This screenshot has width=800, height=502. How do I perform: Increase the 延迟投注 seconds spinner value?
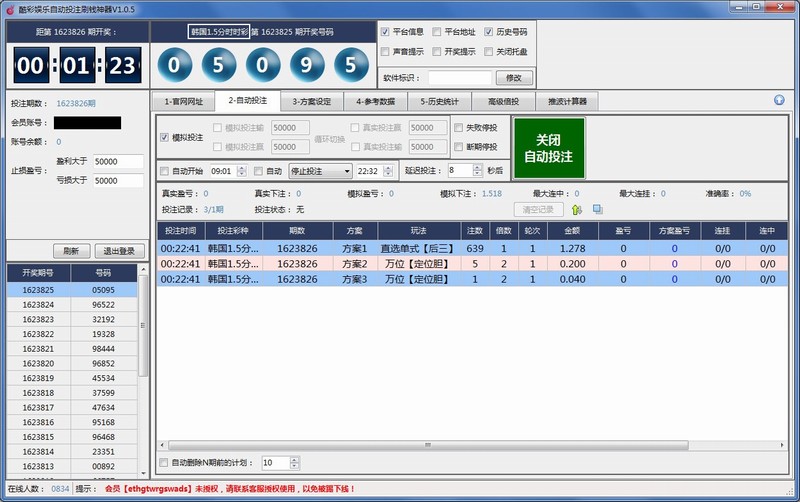tap(479, 167)
